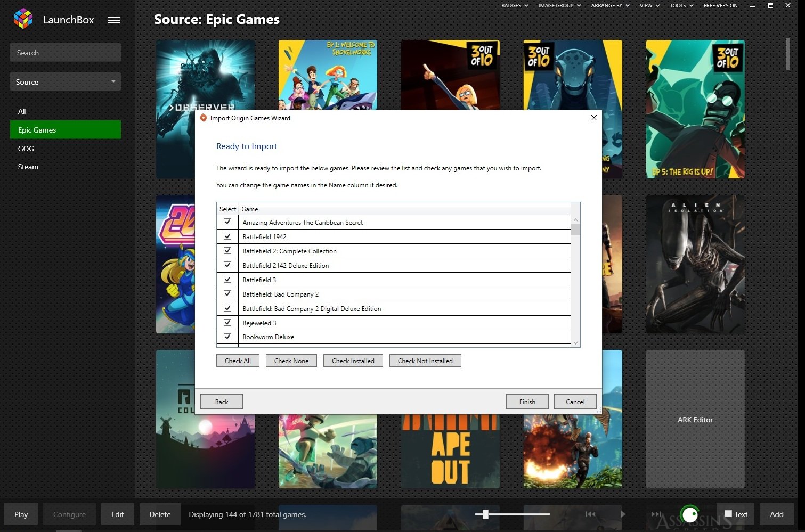The height and width of the screenshot is (532, 805).
Task: Go Back in the import wizard
Action: (222, 402)
